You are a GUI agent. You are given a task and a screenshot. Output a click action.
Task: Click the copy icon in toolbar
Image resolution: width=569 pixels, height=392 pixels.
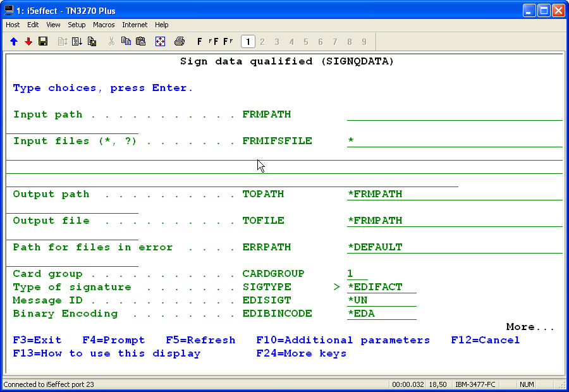[126, 42]
